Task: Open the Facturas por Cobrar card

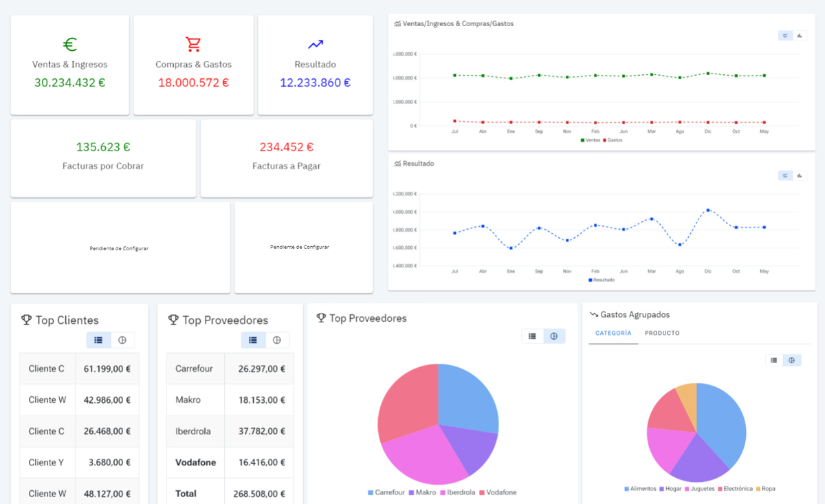Action: 103,157
